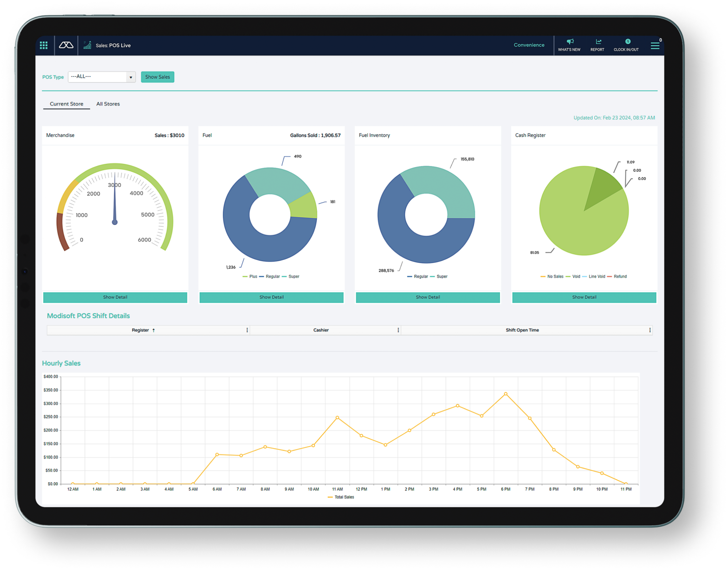
Task: Open the Report chart icon
Action: pyautogui.click(x=599, y=42)
